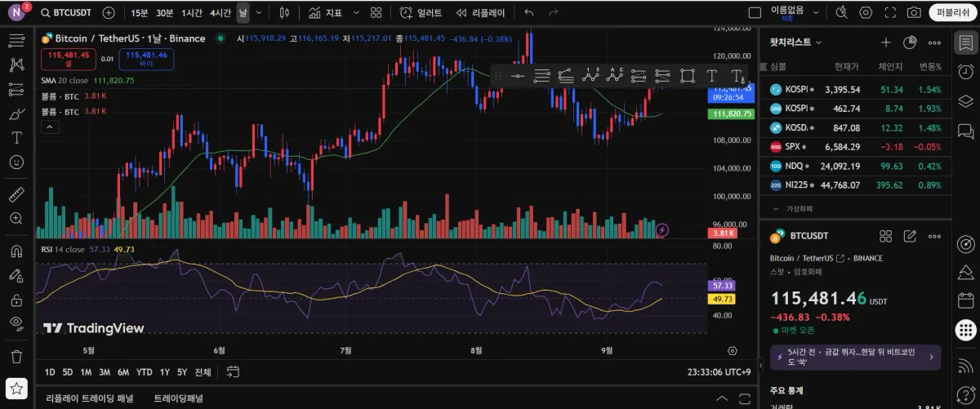Select the rectangle shape in floating toolbar

[688, 76]
